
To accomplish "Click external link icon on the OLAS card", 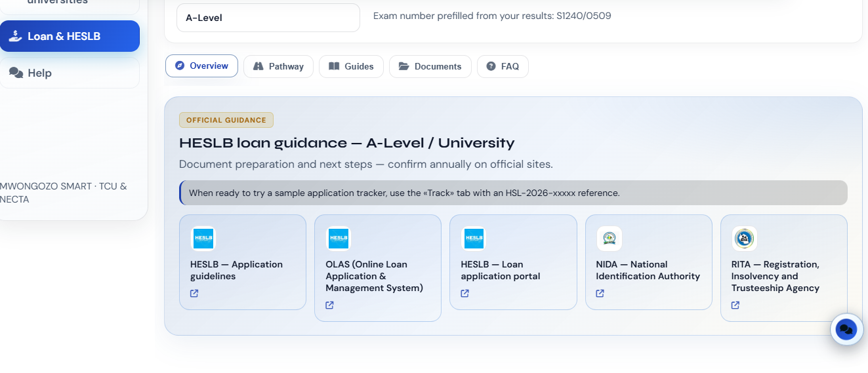I will click(x=329, y=305).
